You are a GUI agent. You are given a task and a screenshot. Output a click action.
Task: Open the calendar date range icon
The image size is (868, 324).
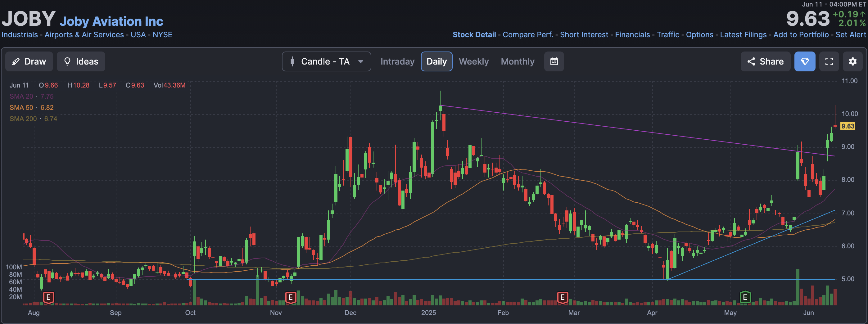[554, 61]
